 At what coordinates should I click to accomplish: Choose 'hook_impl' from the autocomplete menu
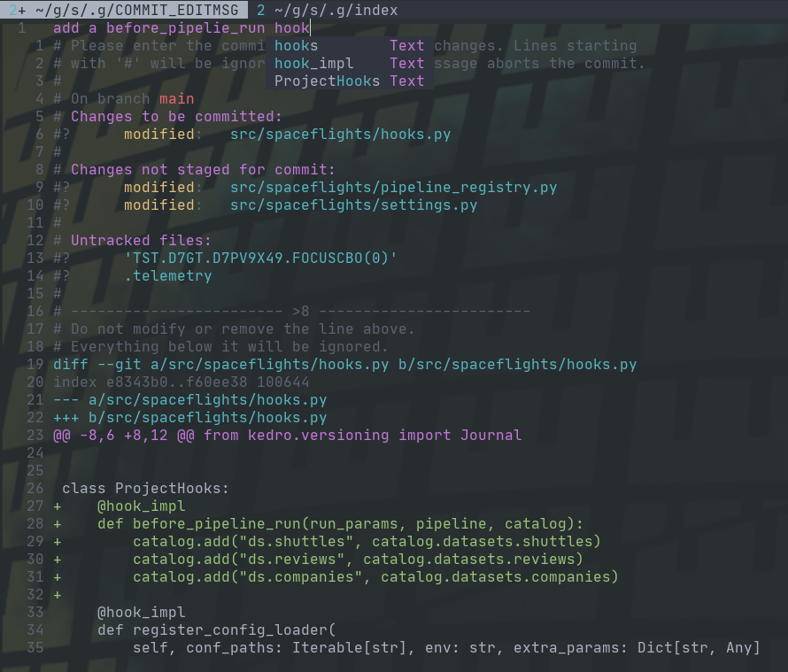(313, 64)
